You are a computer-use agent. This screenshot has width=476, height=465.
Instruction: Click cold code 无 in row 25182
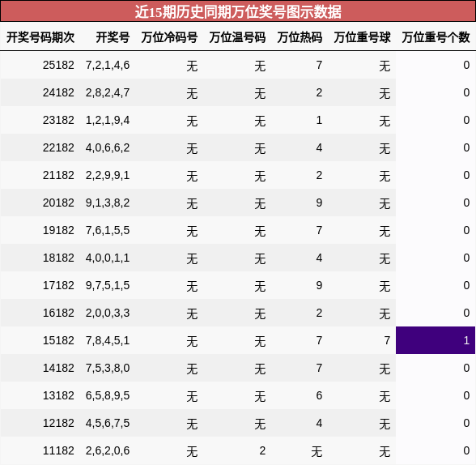pyautogui.click(x=192, y=66)
